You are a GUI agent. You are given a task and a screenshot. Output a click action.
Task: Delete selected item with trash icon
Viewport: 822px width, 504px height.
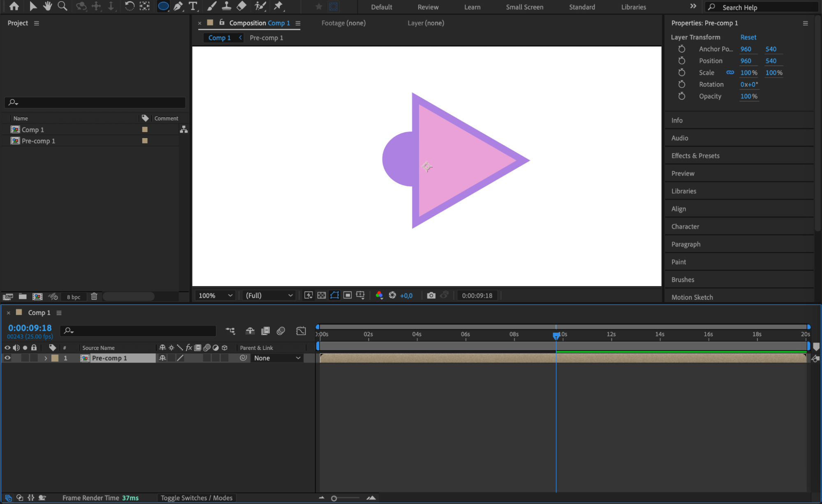(94, 296)
